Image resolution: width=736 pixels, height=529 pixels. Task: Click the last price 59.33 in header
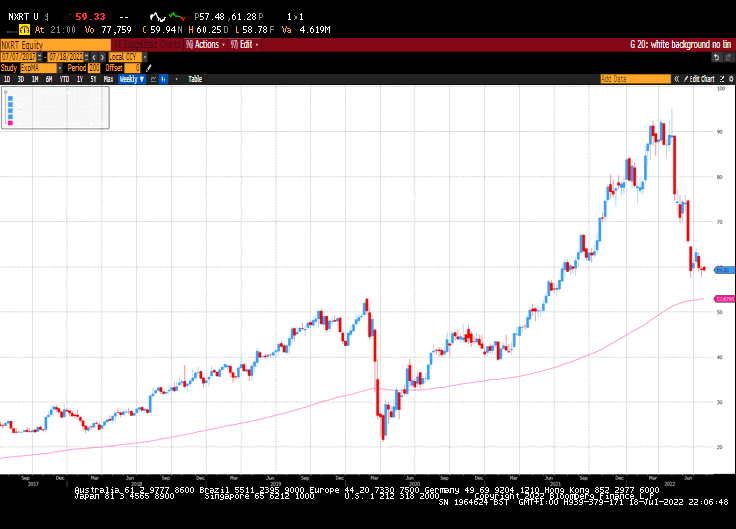[x=90, y=17]
